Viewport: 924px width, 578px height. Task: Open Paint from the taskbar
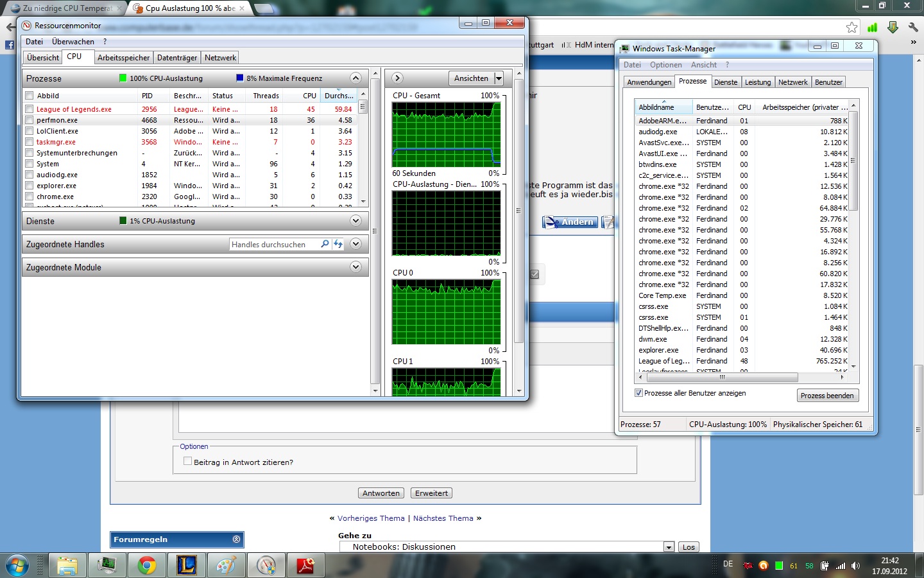click(226, 566)
